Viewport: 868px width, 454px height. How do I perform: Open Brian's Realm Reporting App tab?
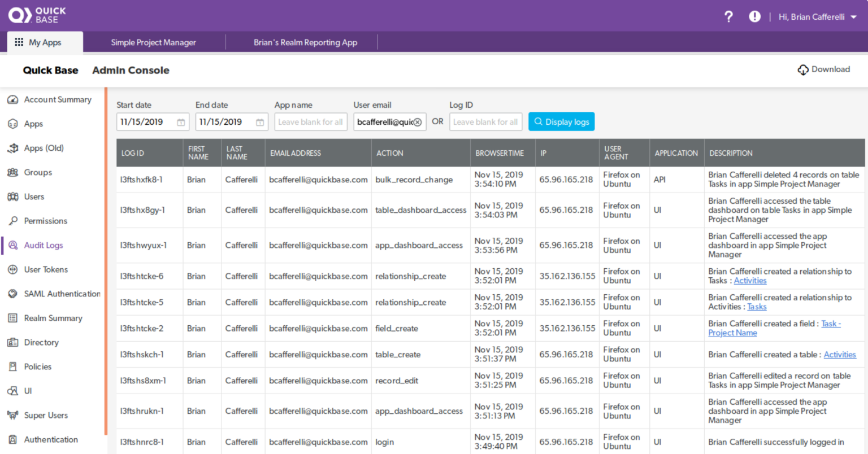305,42
